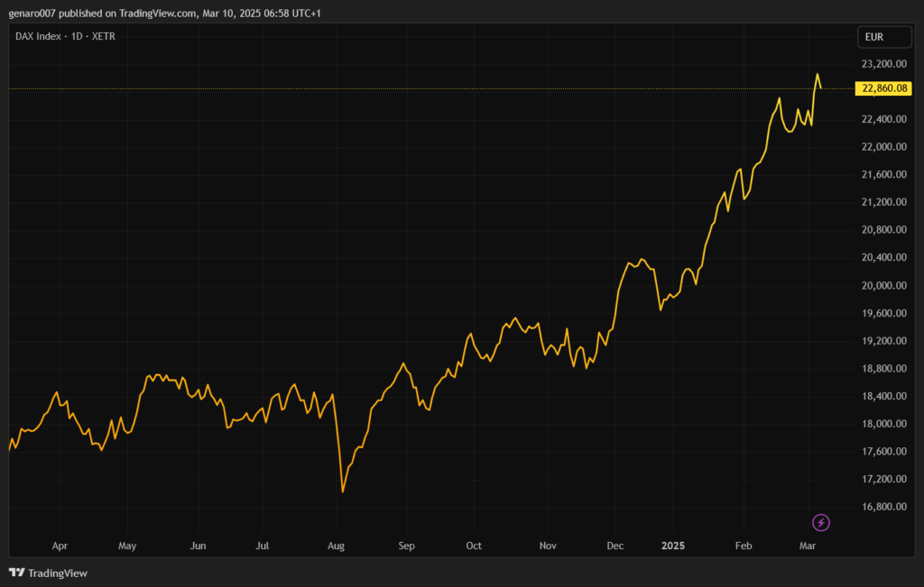Click the purple lightning bolt icon

[x=821, y=522]
